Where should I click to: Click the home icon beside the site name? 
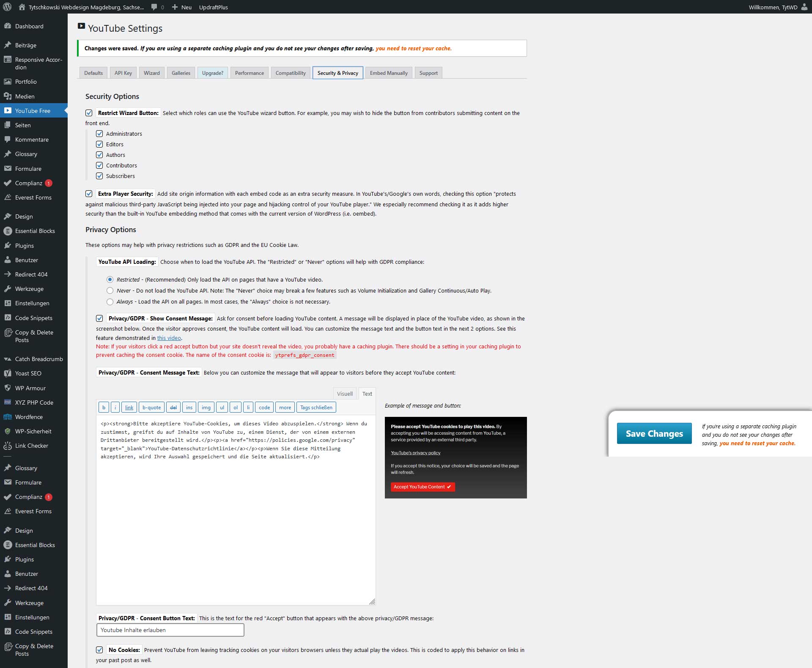(22, 7)
